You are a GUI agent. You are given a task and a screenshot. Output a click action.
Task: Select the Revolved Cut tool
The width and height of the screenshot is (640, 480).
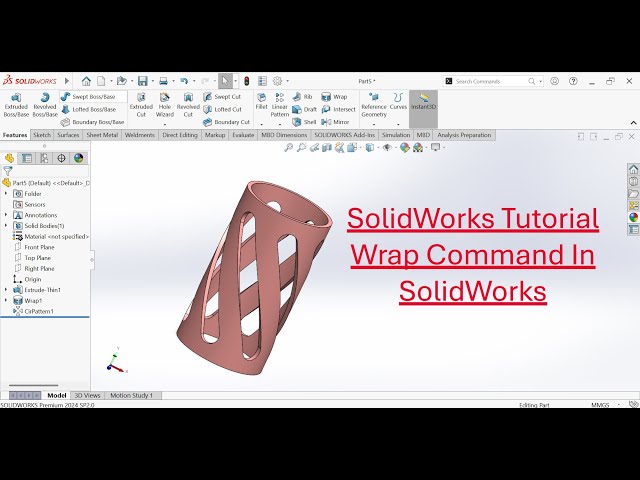pos(188,105)
